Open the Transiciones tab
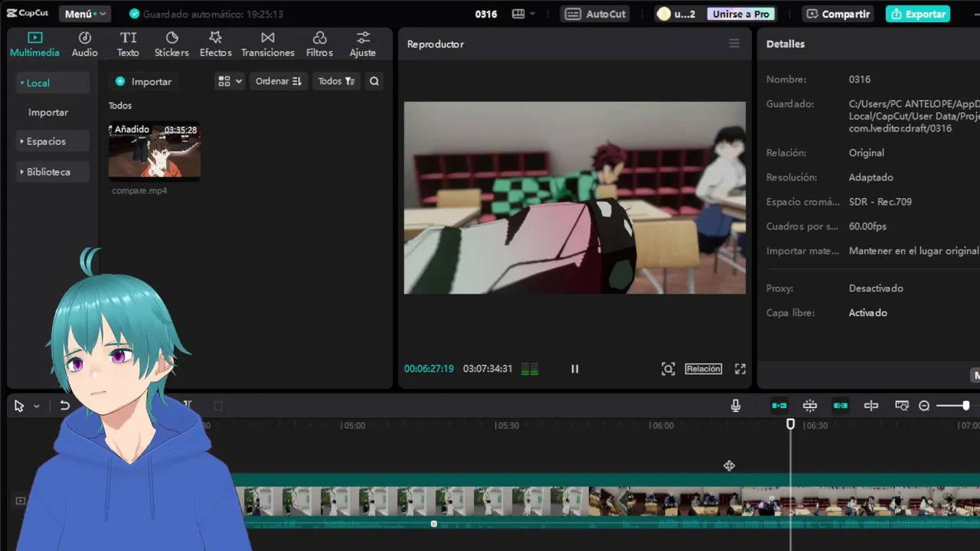The height and width of the screenshot is (551, 980). pyautogui.click(x=267, y=44)
